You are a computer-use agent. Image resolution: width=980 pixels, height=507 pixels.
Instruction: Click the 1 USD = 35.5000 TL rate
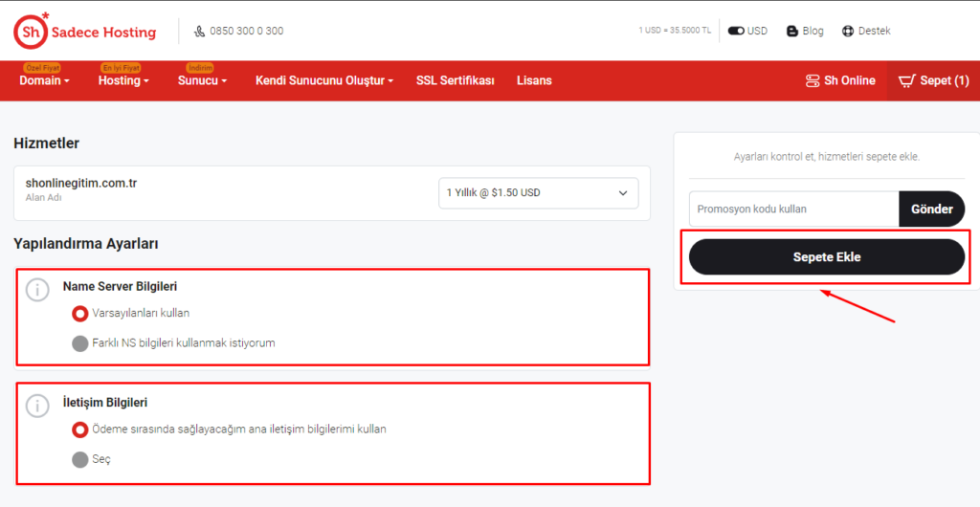click(675, 31)
